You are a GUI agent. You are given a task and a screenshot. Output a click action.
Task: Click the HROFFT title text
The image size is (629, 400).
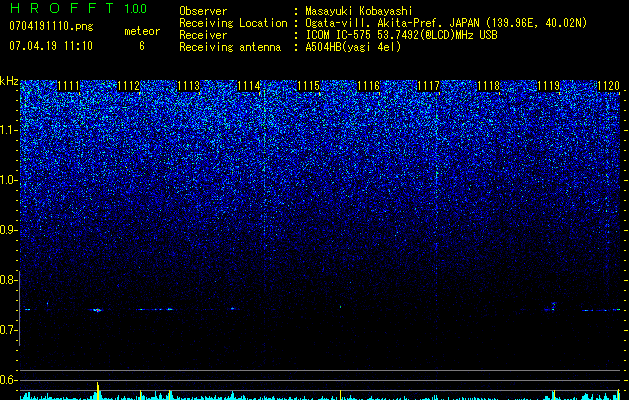coord(61,8)
